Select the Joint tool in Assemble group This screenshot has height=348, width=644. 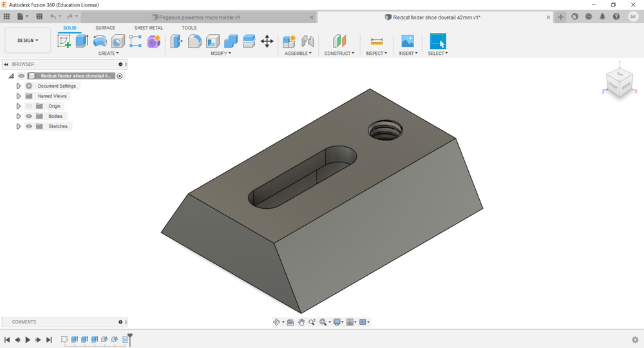(307, 41)
